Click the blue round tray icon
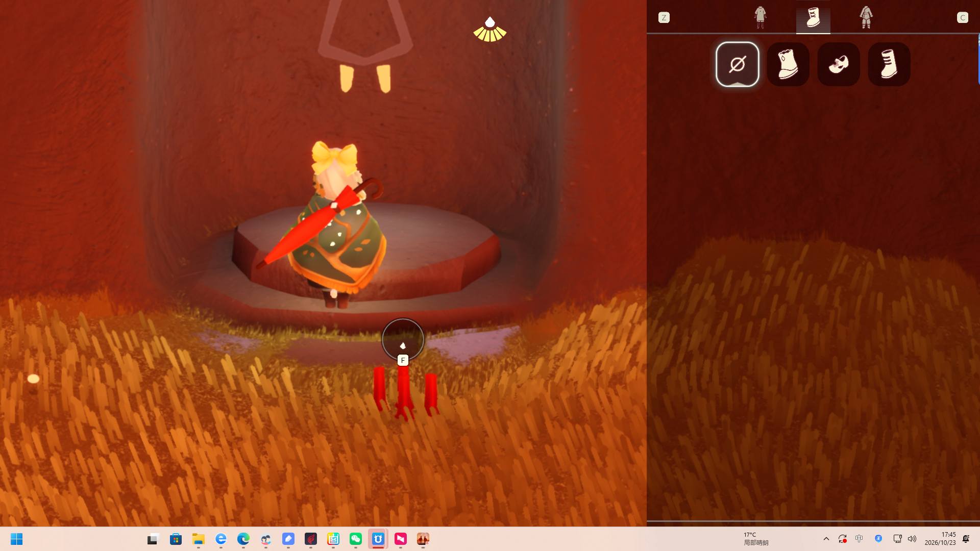980x551 pixels. click(878, 539)
